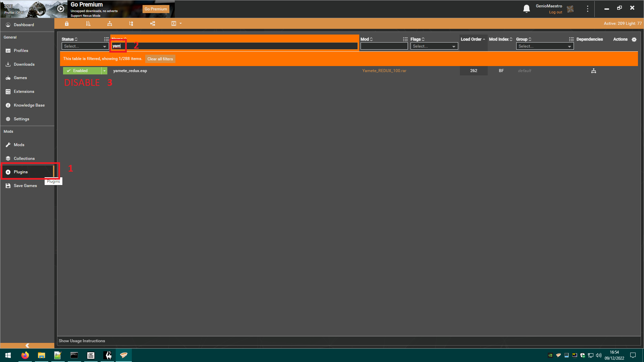Click the volume tray icon
The width and height of the screenshot is (644, 362).
(599, 355)
